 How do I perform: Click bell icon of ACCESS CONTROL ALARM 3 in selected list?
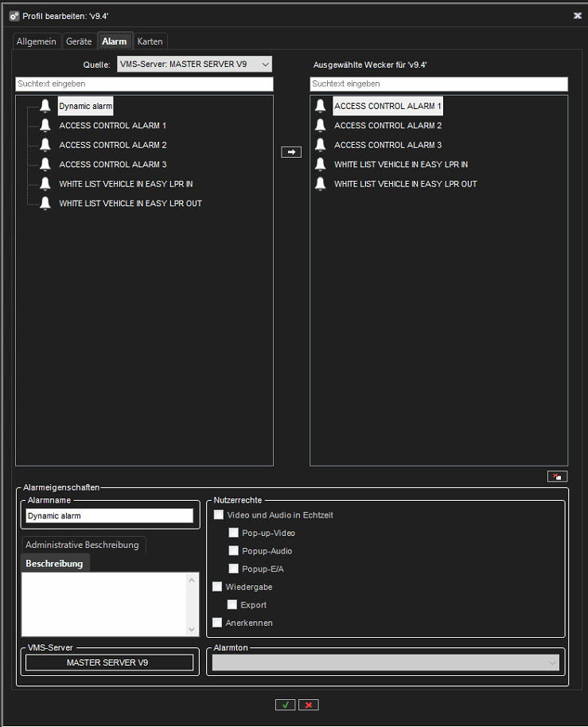coord(321,145)
